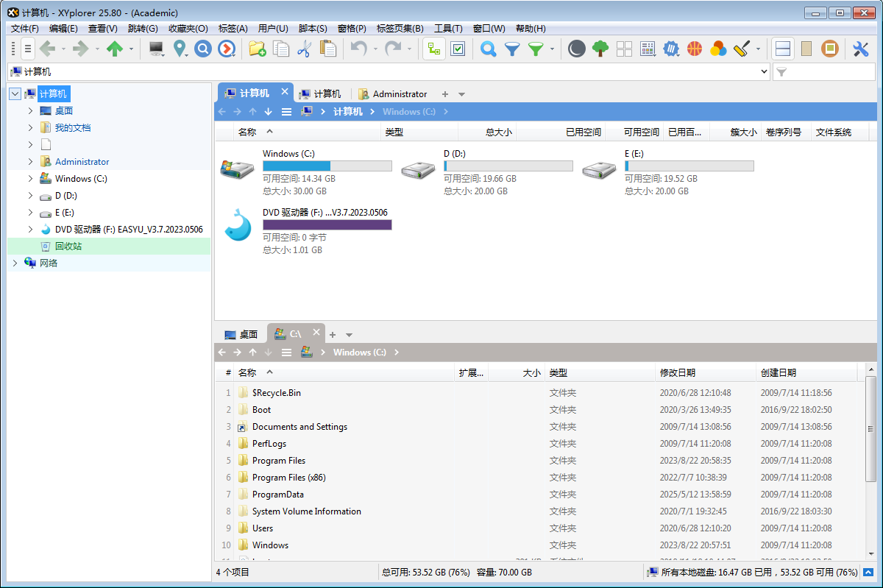This screenshot has height=588, width=883.
Task: Click the tree icon in toolbar
Action: tap(600, 49)
